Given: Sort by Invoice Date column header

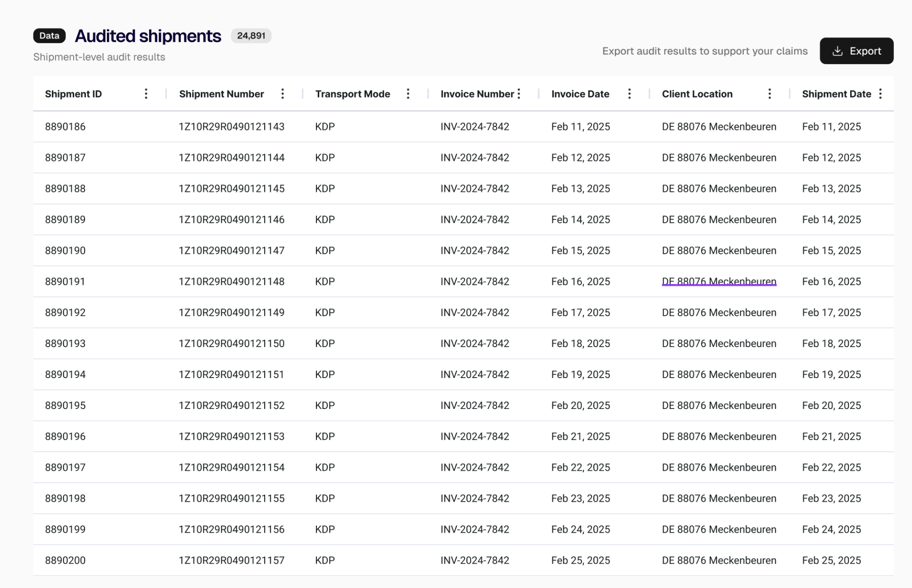Looking at the screenshot, I should (580, 94).
